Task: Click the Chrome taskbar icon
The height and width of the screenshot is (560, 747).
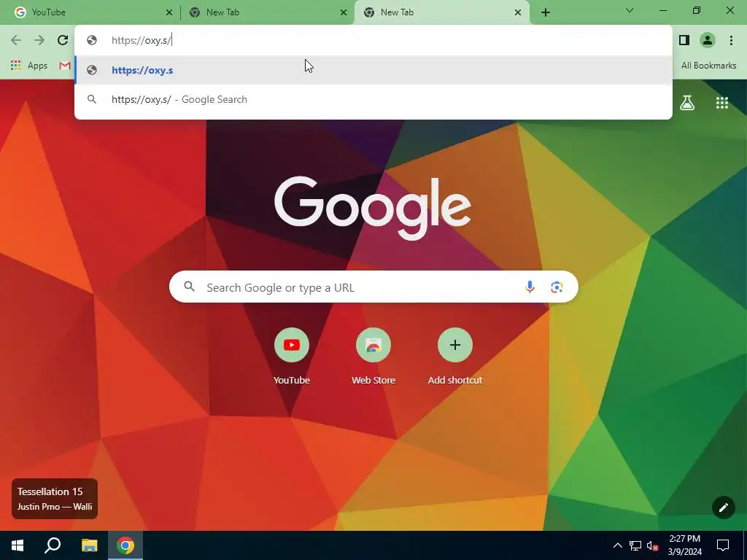Action: 125,545
